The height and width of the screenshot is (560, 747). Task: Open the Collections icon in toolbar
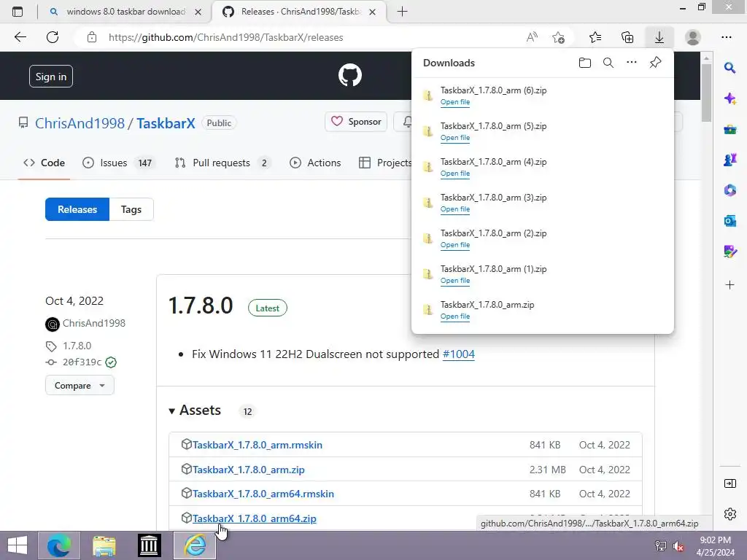click(627, 37)
